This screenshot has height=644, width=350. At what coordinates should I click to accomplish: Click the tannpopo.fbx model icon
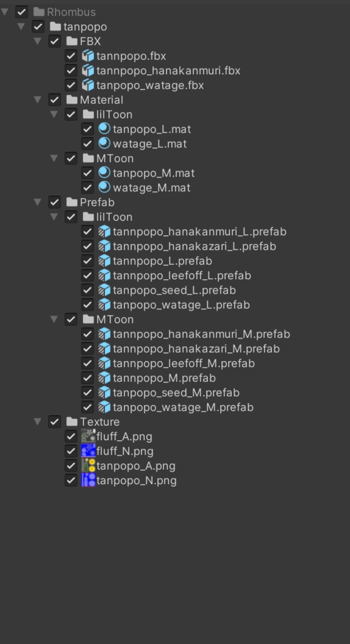click(x=88, y=56)
